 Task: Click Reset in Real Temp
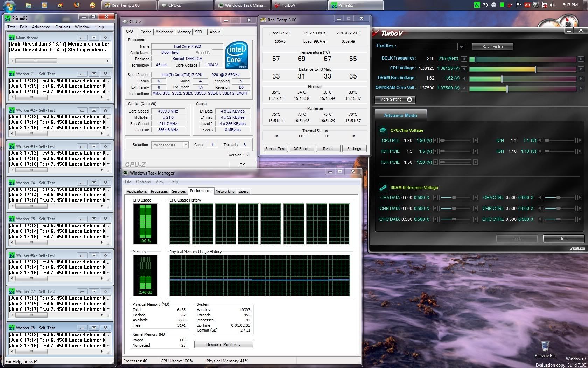tap(328, 149)
